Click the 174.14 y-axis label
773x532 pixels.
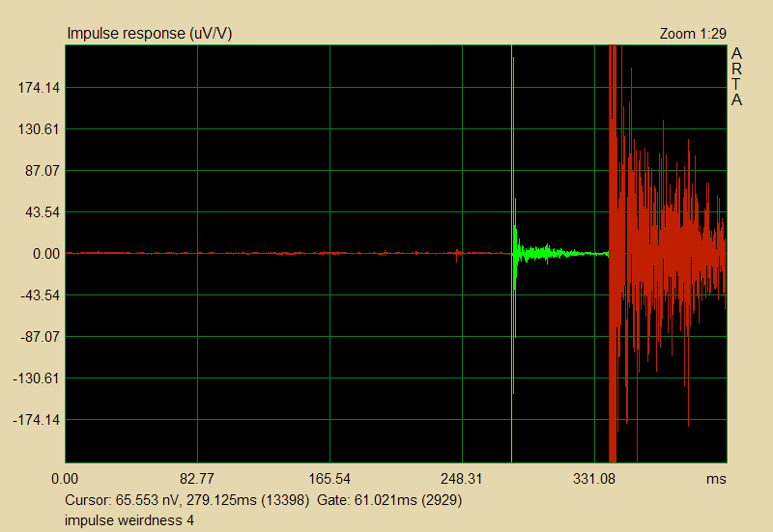(x=39, y=88)
